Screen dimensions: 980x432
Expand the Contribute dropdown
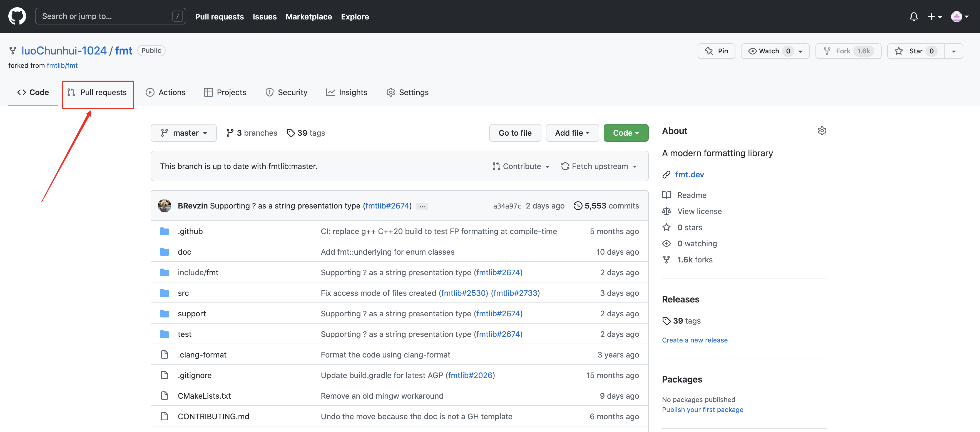click(521, 166)
